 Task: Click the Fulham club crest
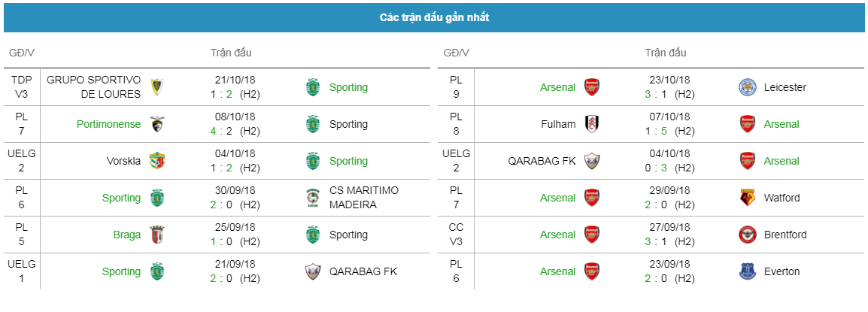tap(592, 124)
